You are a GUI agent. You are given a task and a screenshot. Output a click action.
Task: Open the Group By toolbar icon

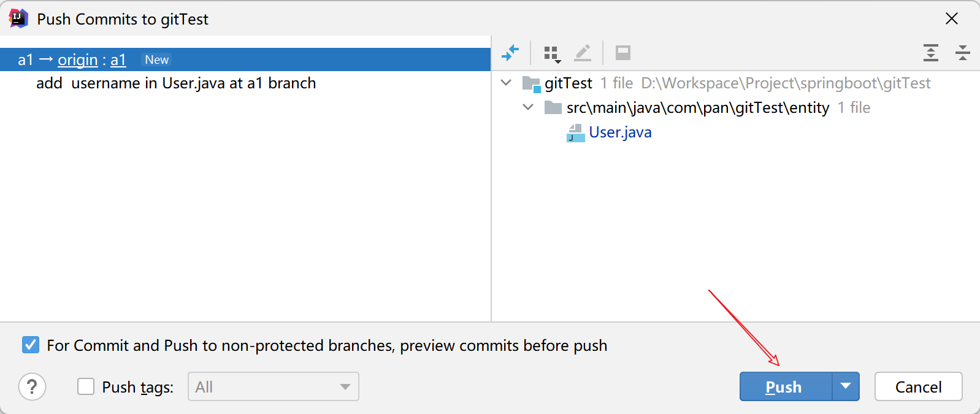click(x=552, y=54)
